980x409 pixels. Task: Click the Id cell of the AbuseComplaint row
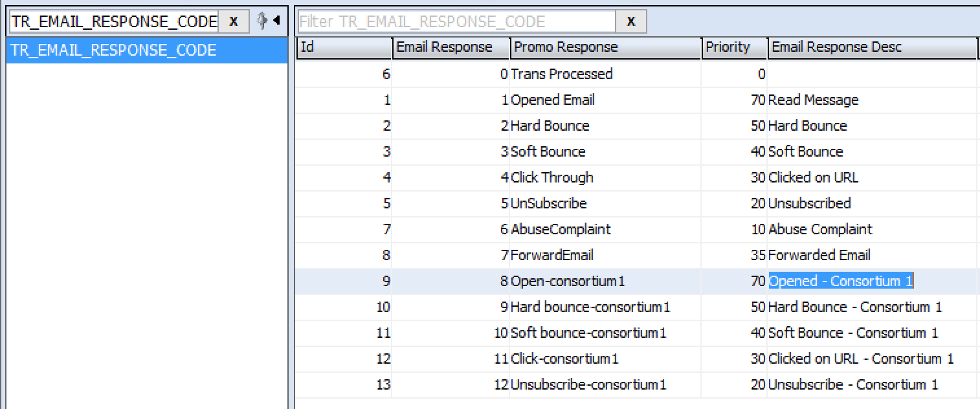[x=344, y=230]
